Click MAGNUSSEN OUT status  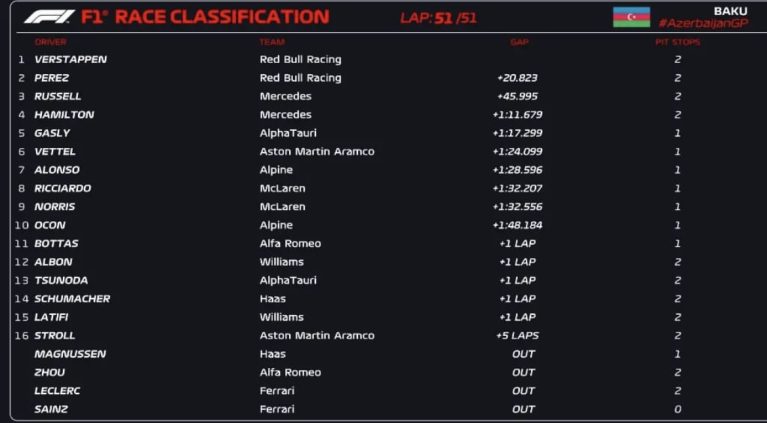click(523, 354)
